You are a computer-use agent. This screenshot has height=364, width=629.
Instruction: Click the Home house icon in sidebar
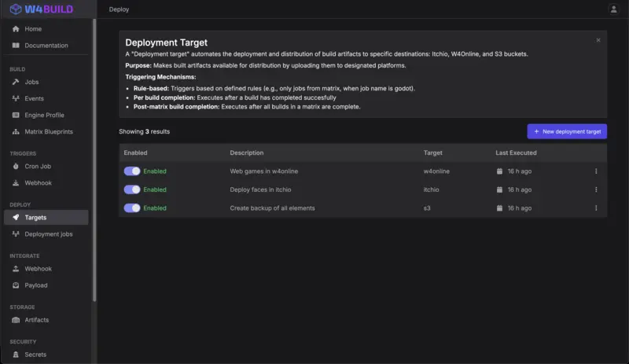click(x=16, y=29)
